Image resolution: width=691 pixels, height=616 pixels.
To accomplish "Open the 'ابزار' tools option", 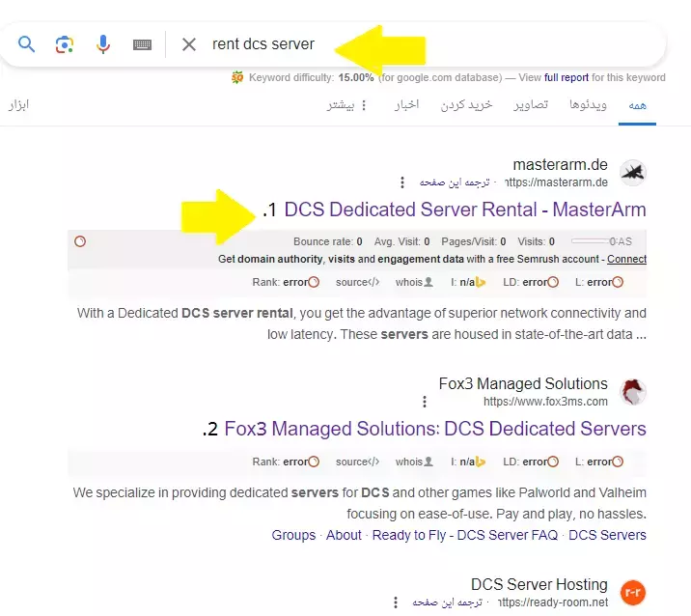I will [x=18, y=105].
